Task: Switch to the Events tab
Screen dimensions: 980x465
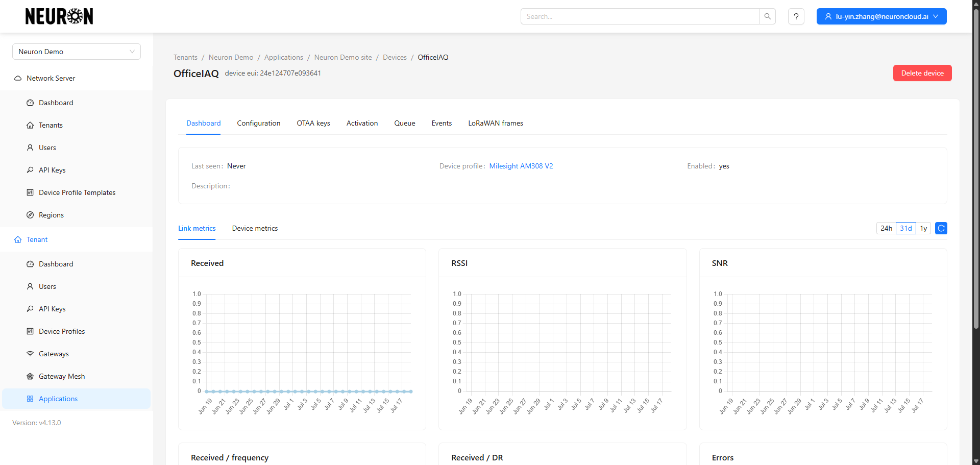Action: (442, 123)
